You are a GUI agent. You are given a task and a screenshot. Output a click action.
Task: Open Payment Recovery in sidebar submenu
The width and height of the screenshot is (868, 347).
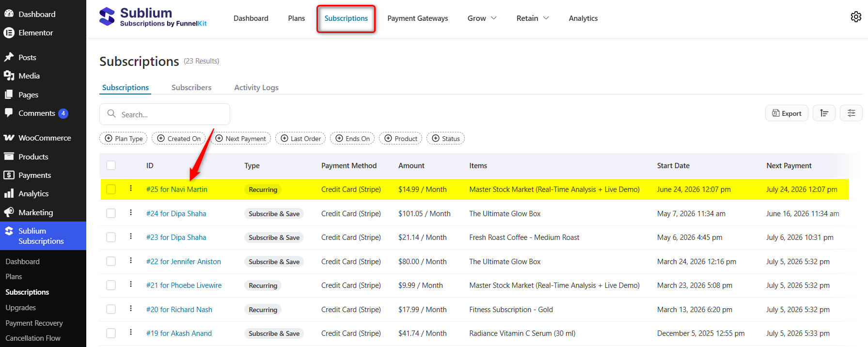tap(34, 323)
